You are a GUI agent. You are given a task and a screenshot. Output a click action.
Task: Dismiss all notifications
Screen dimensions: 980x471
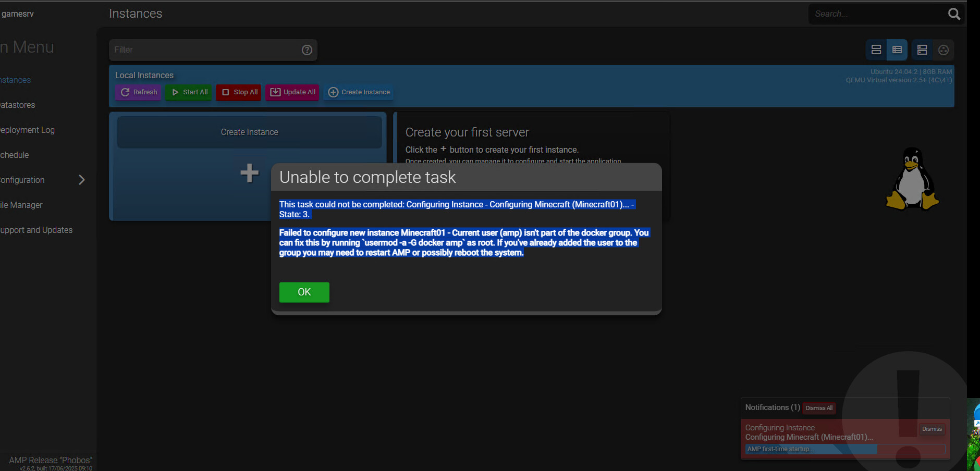pyautogui.click(x=819, y=408)
